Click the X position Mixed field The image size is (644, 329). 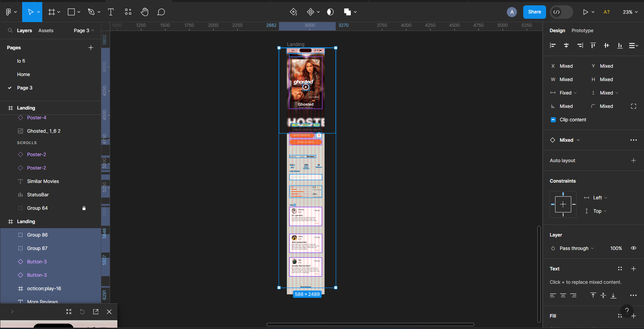click(566, 66)
